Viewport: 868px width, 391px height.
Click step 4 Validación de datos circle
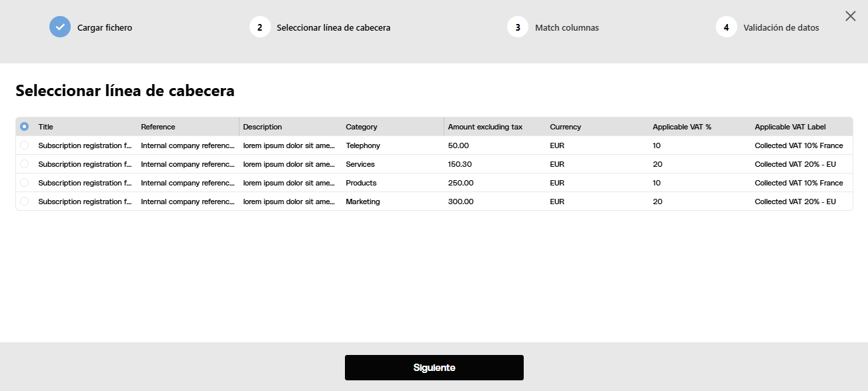click(727, 27)
